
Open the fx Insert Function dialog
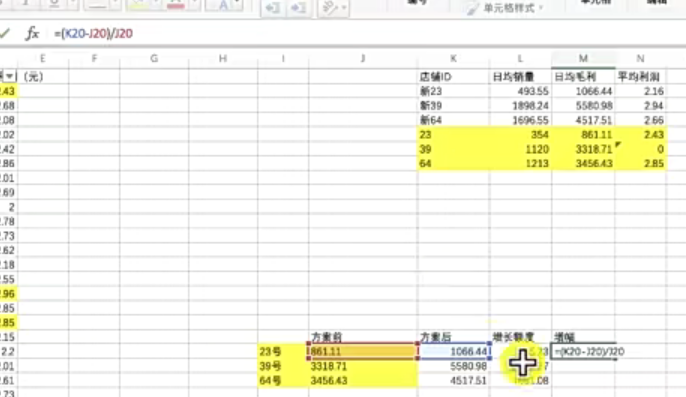pyautogui.click(x=32, y=33)
